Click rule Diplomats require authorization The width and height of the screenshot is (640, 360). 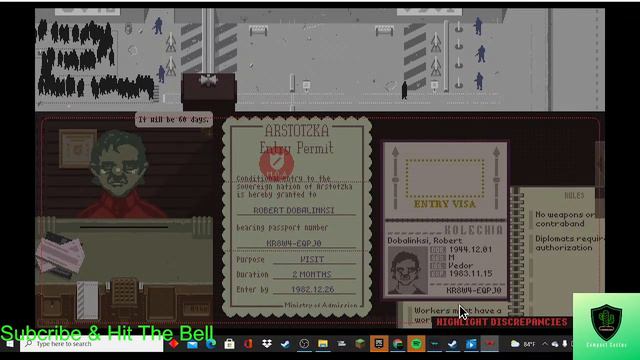(569, 243)
